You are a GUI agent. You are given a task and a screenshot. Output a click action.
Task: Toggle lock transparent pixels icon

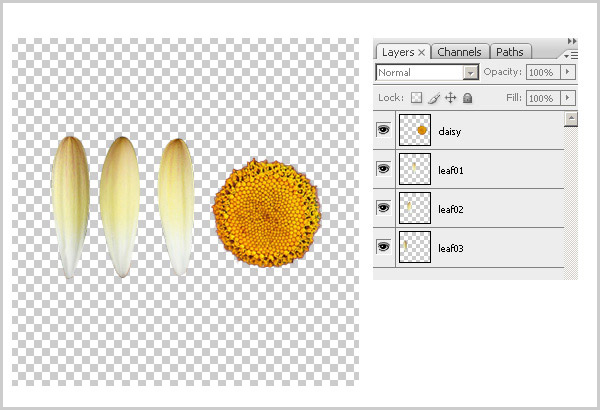point(416,98)
